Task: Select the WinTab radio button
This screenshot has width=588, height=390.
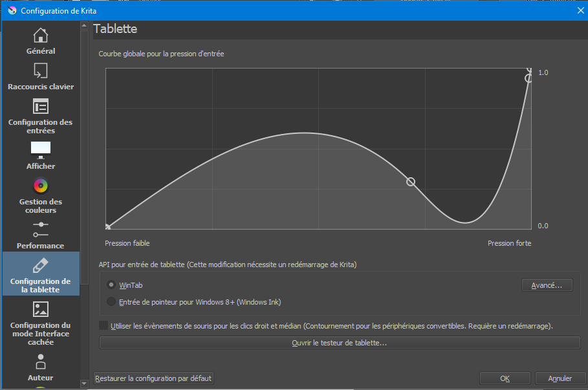Action: (111, 285)
